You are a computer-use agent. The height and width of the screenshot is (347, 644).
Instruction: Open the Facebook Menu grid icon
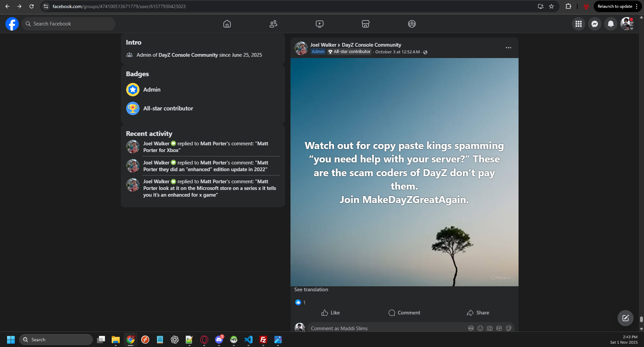pyautogui.click(x=579, y=24)
